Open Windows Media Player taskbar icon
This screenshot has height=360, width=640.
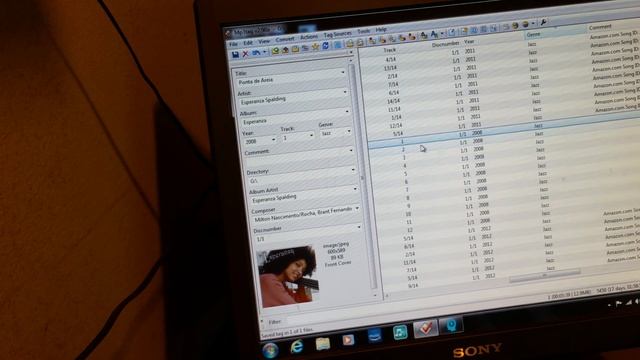[348, 339]
